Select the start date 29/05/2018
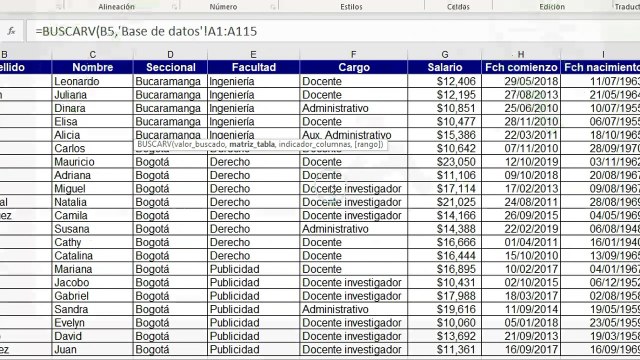This screenshot has height=360, width=640. (521, 81)
